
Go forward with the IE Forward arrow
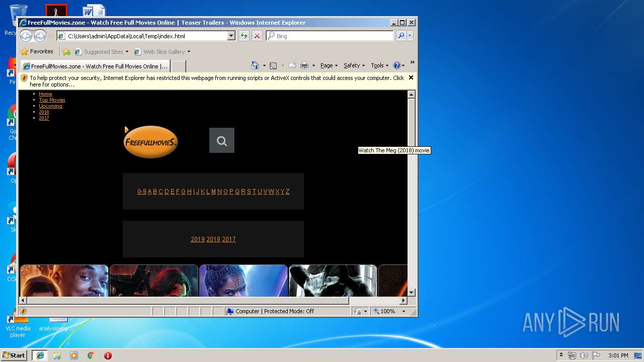tap(40, 36)
